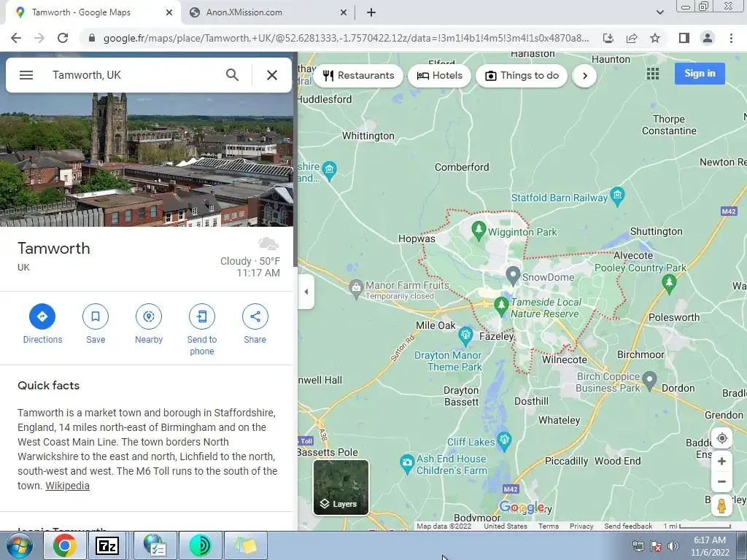Image resolution: width=747 pixels, height=560 pixels.
Task: Get Directions to Tamworth
Action: pos(42,324)
